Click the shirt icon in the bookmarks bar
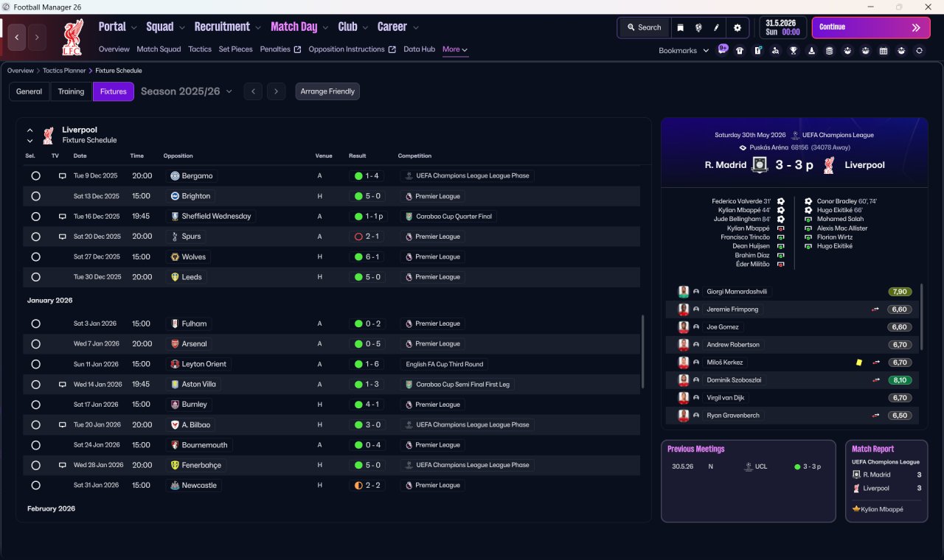 (740, 51)
